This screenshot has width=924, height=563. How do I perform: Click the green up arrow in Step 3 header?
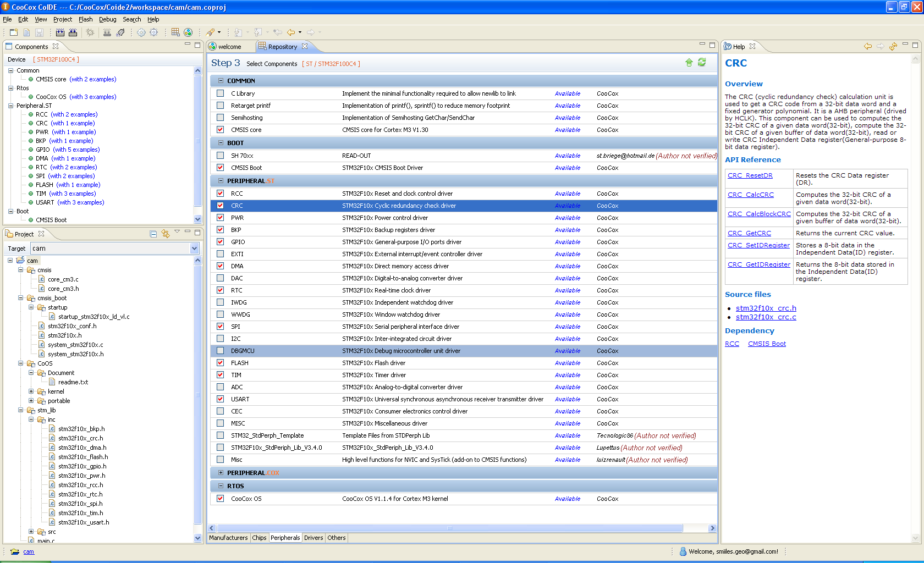(x=689, y=63)
